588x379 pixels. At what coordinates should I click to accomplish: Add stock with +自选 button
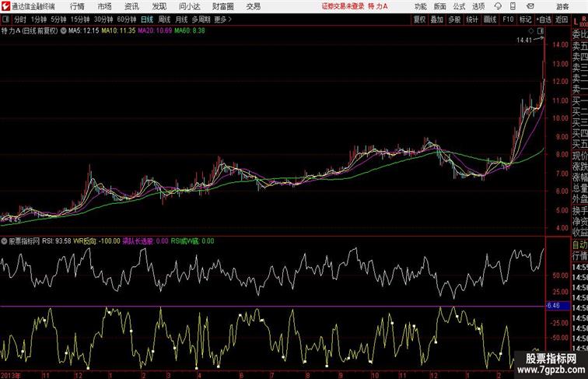(x=544, y=19)
